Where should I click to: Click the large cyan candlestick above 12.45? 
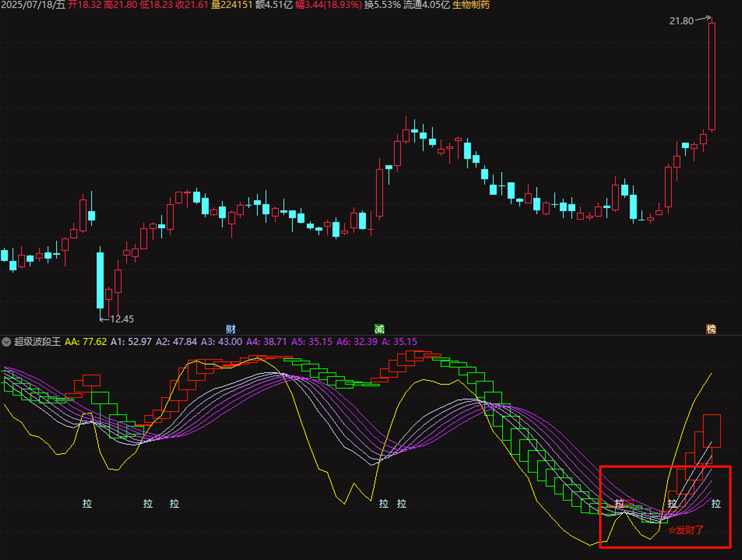pos(100,280)
